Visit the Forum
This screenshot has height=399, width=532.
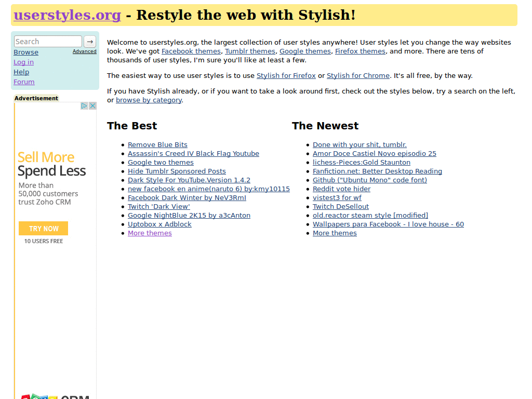pos(24,82)
